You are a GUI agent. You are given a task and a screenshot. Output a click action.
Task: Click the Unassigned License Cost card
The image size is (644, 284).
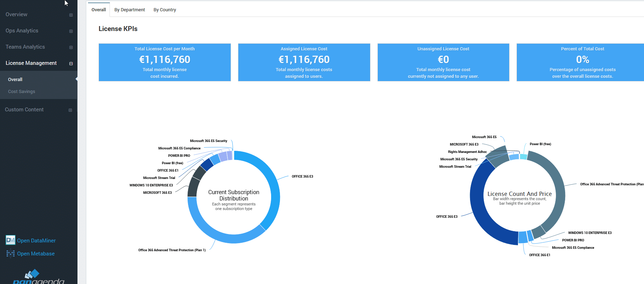(x=443, y=62)
